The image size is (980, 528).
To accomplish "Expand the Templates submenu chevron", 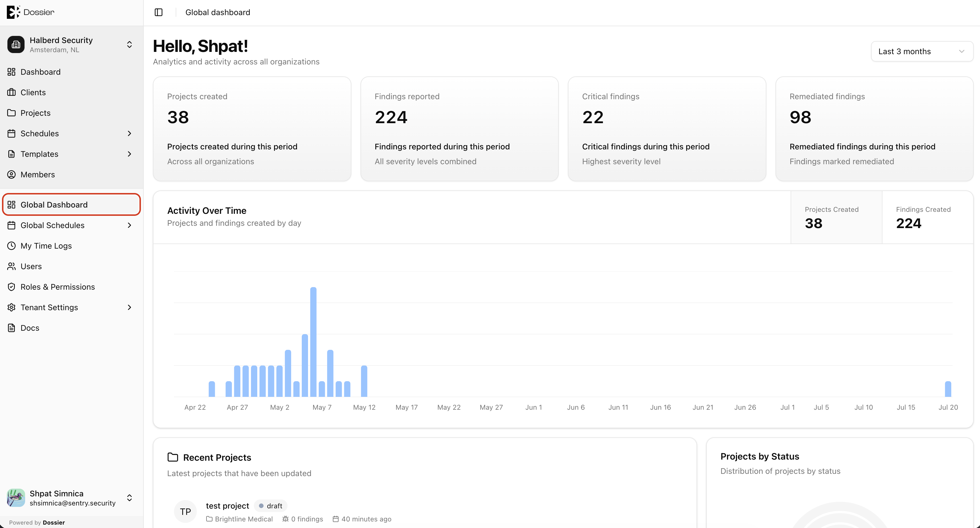I will point(129,154).
